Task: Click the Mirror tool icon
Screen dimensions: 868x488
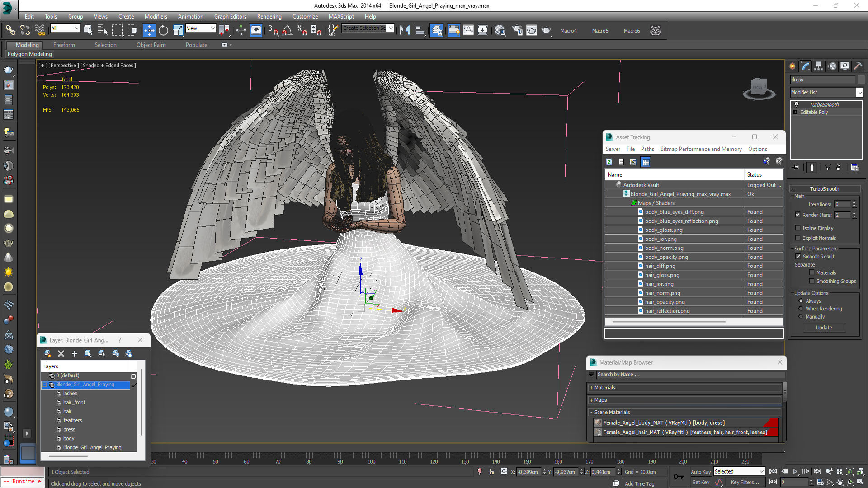Action: [x=405, y=31]
